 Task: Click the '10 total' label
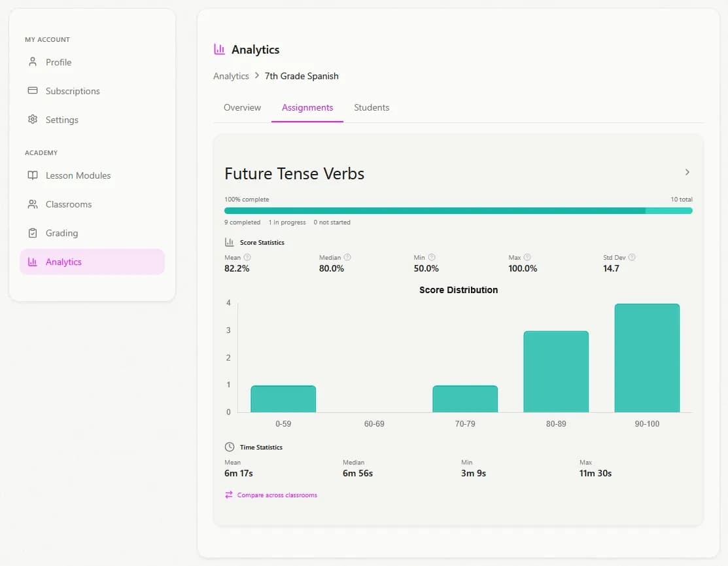(682, 199)
